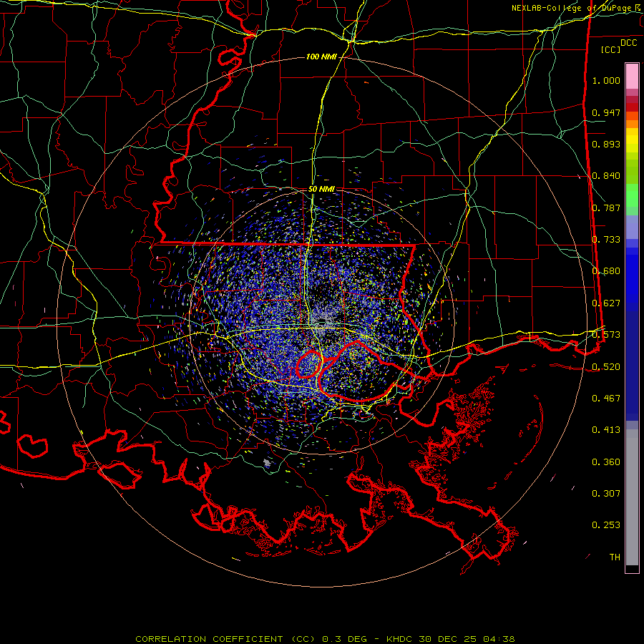Click the radar site at the echo center
Image resolution: width=644 pixels, height=644 pixels.
click(321, 323)
